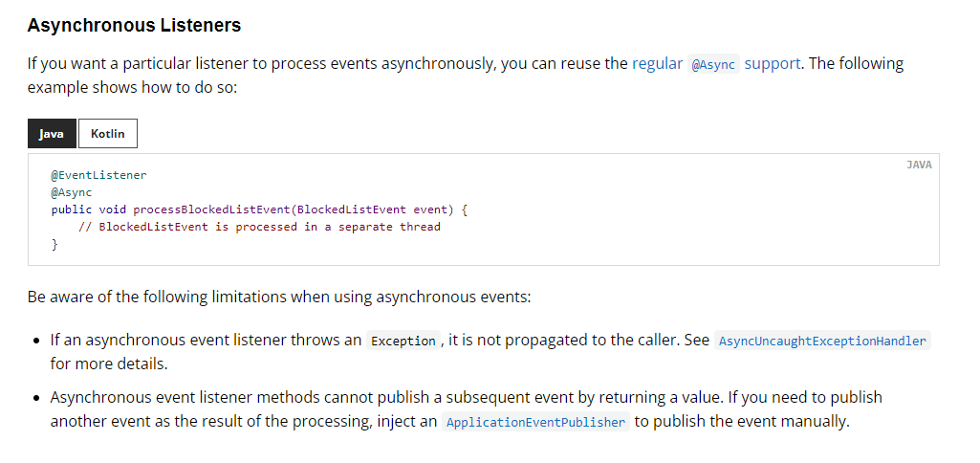
Task: Click the 'Be aware of the following limitations' sentence
Action: tap(279, 297)
